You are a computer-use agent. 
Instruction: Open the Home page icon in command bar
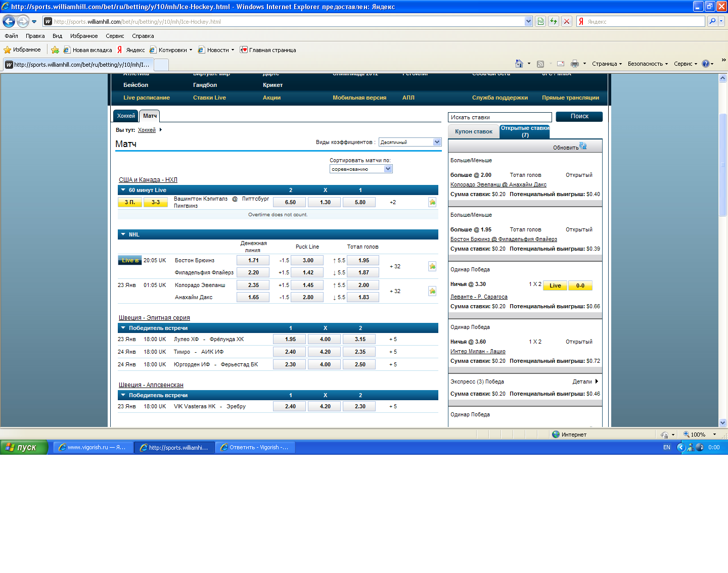(x=519, y=64)
